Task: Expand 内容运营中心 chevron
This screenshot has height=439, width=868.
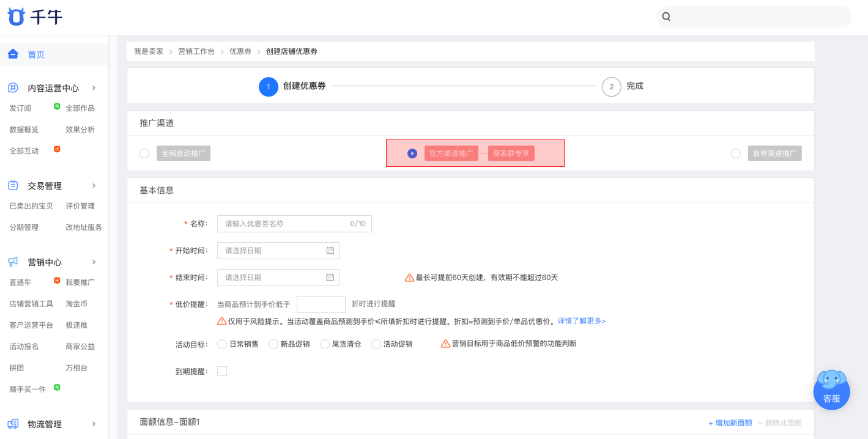Action: click(94, 88)
